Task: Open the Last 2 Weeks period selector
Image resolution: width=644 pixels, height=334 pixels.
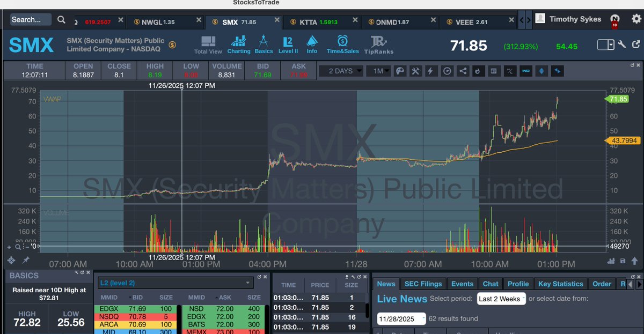Action: [501, 299]
